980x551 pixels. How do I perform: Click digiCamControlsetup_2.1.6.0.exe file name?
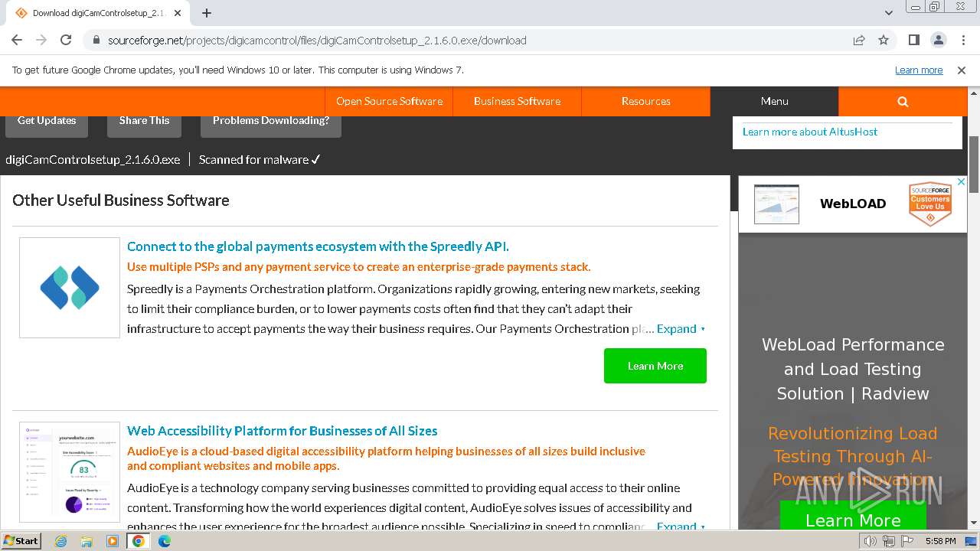93,160
